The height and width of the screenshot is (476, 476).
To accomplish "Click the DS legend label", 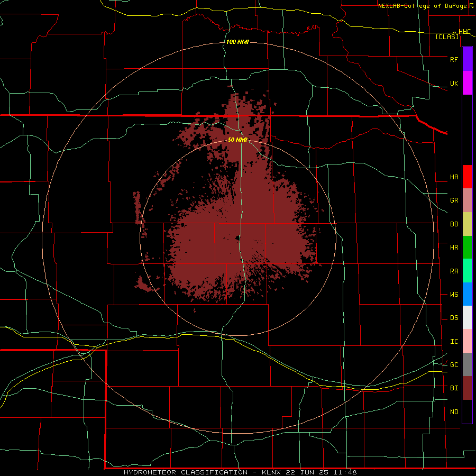I will (454, 318).
